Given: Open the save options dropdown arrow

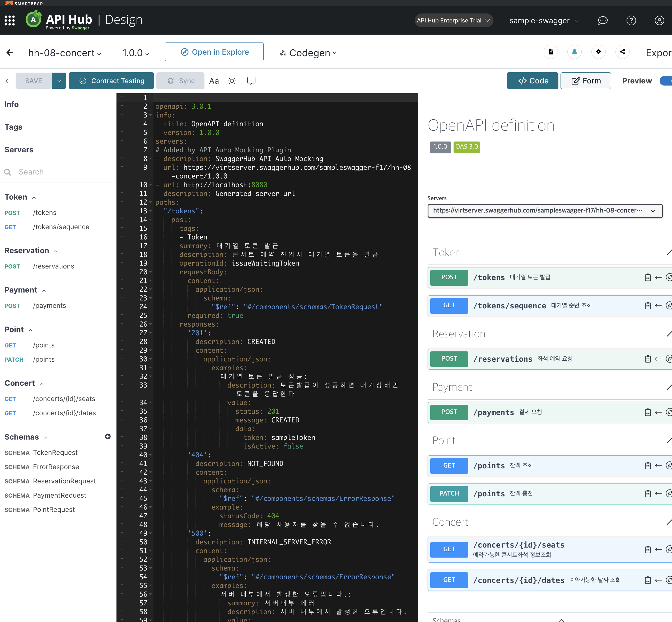Looking at the screenshot, I should (x=59, y=81).
